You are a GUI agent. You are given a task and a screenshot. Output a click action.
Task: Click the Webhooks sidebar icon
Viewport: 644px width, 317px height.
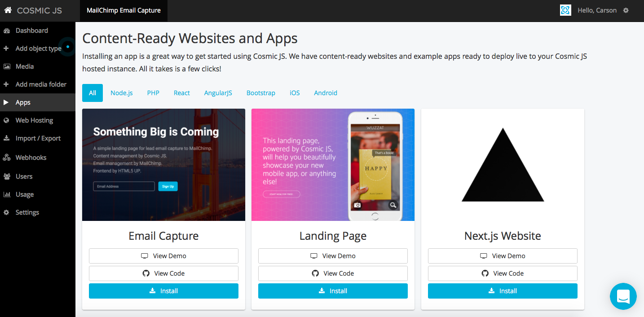click(x=7, y=158)
